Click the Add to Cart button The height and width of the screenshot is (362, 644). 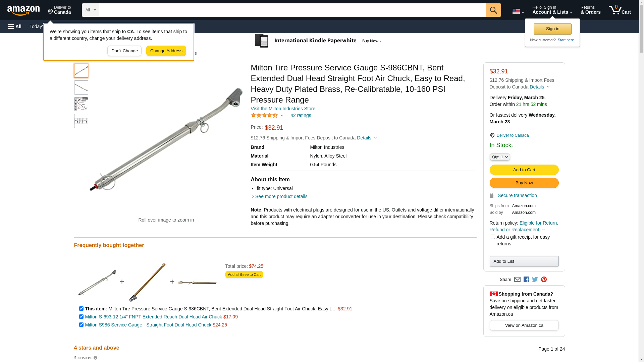[524, 170]
